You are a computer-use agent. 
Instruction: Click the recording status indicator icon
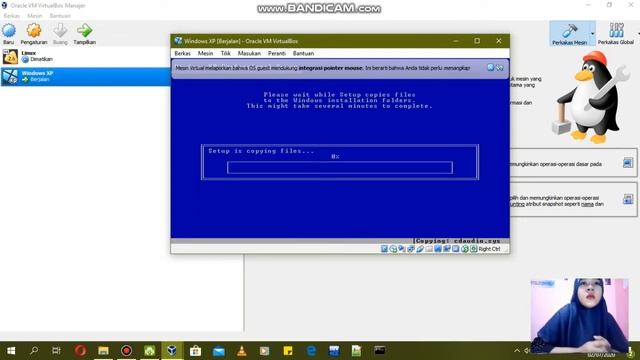(447, 249)
